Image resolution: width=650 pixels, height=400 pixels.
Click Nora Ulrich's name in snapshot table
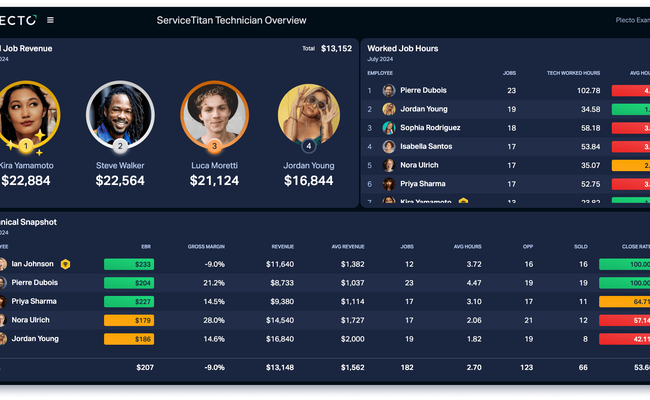30,320
